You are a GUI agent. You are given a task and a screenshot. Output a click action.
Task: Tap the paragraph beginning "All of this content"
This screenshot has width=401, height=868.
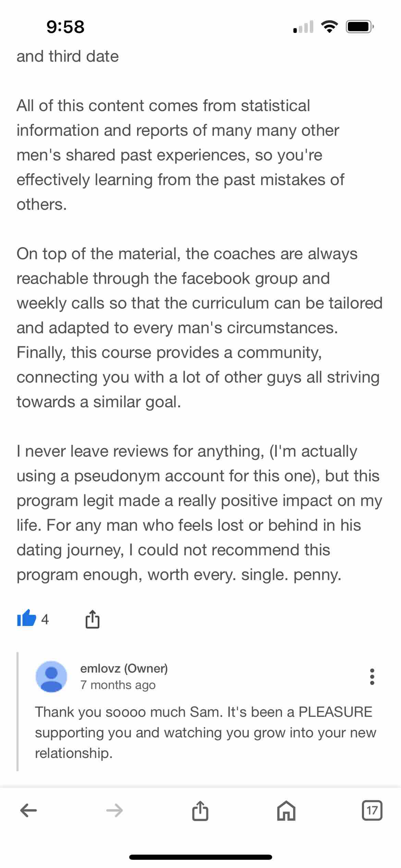click(180, 155)
